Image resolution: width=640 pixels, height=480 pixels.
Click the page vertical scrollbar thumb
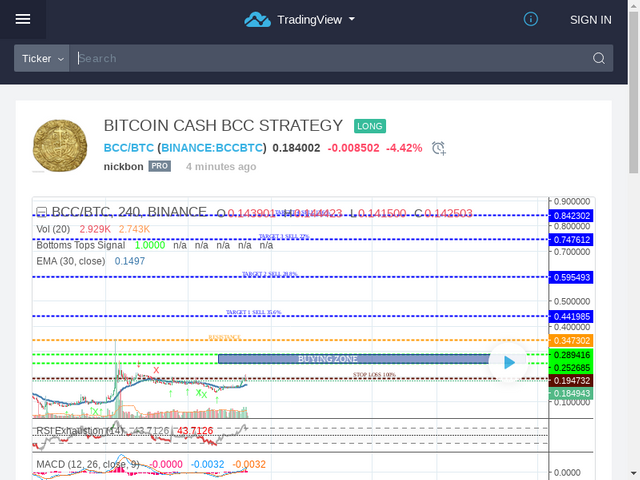(633, 93)
